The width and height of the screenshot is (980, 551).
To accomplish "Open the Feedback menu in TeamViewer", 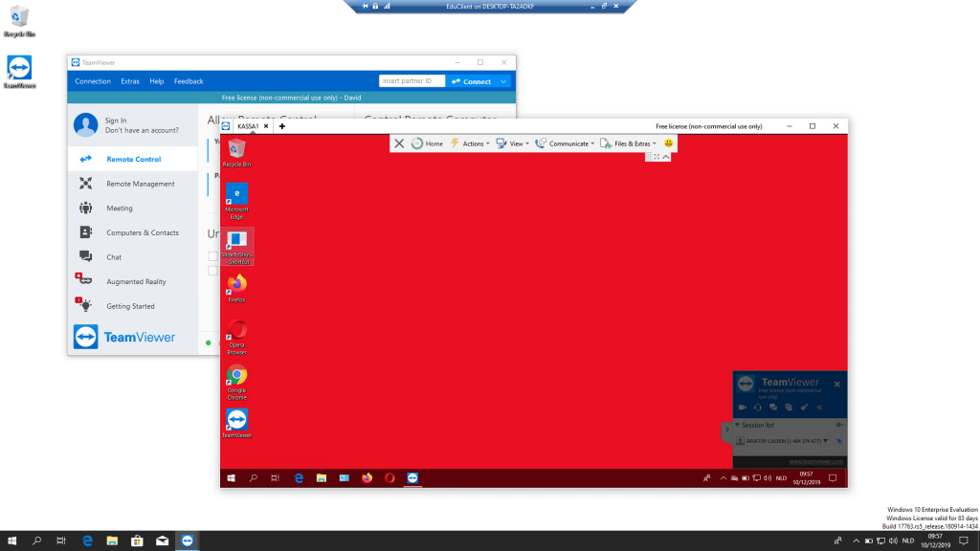I will coord(189,81).
